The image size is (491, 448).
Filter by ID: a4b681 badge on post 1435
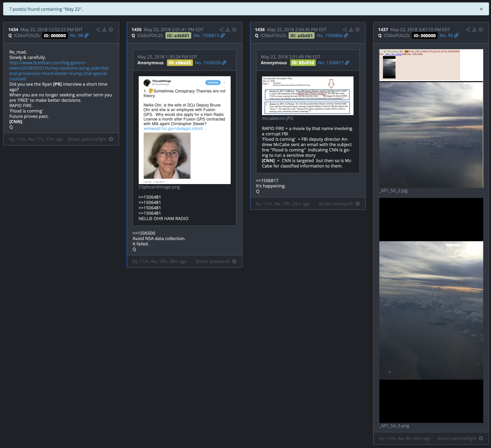point(178,36)
